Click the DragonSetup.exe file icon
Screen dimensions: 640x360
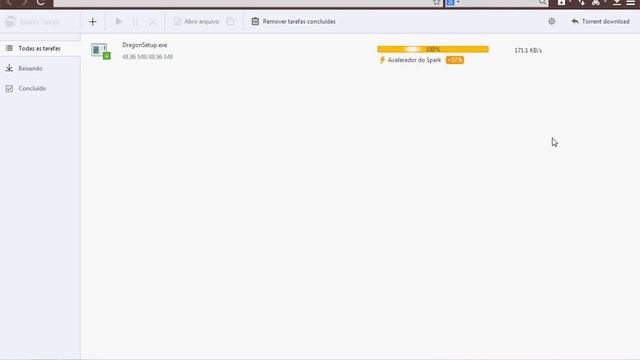click(x=100, y=51)
